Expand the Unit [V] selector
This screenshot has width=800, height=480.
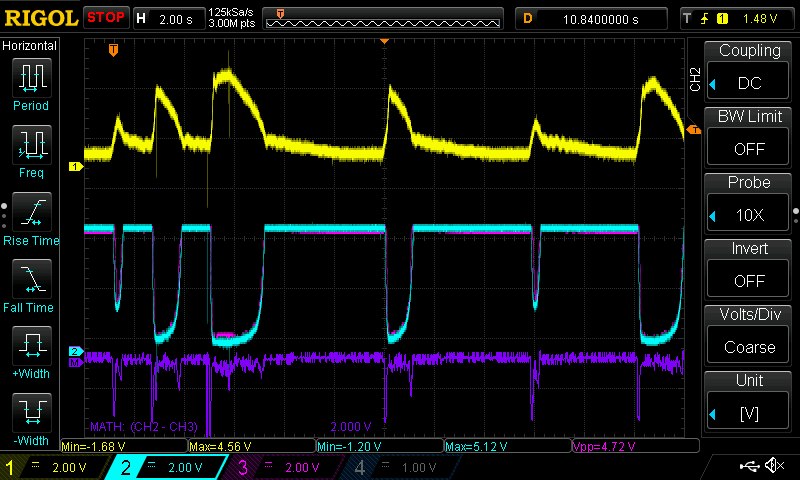coord(750,401)
